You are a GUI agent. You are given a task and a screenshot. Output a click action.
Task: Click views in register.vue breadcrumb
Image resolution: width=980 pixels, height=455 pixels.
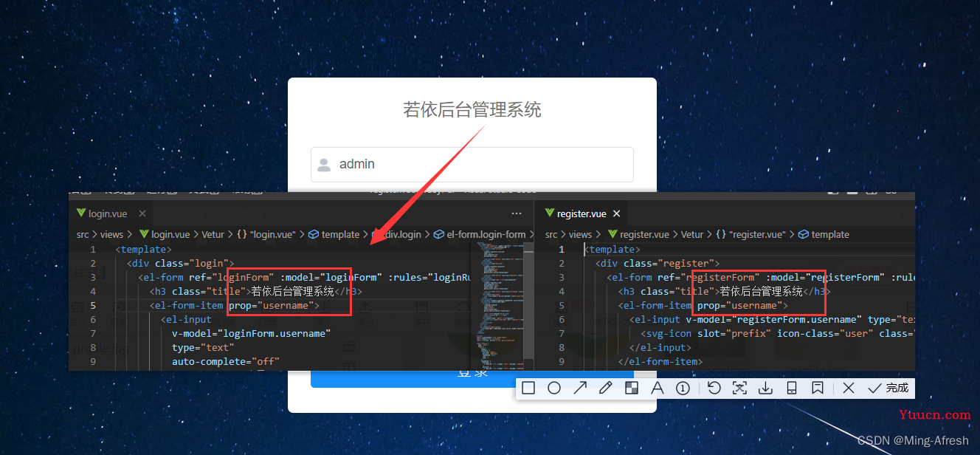point(581,234)
